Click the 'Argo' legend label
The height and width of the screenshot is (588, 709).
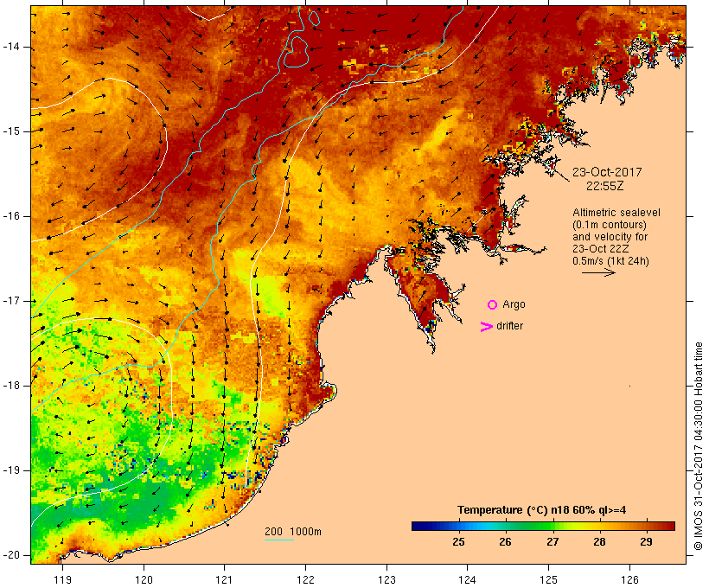514,304
